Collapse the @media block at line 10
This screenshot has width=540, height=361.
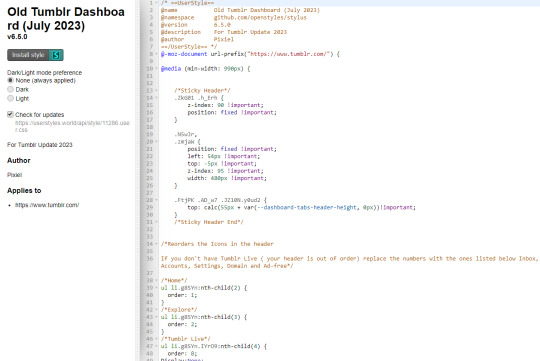point(156,69)
